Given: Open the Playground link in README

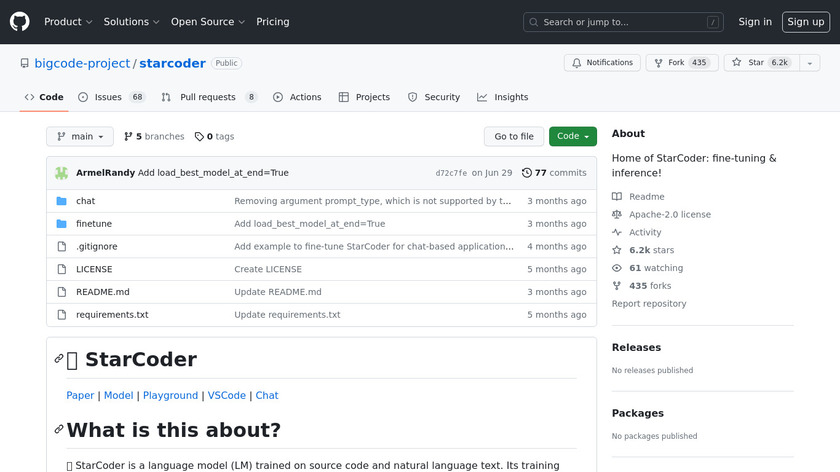Looking at the screenshot, I should (x=170, y=395).
